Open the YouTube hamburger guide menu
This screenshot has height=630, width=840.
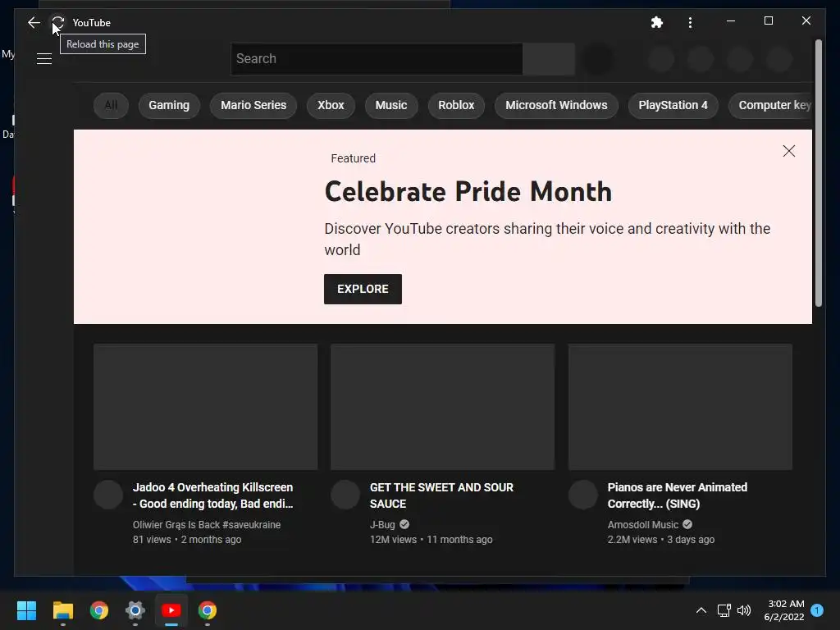(44, 58)
